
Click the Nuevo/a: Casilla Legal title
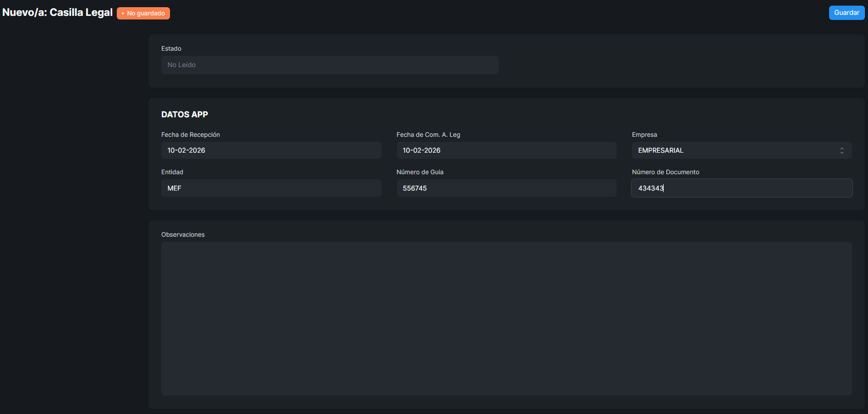(x=57, y=12)
